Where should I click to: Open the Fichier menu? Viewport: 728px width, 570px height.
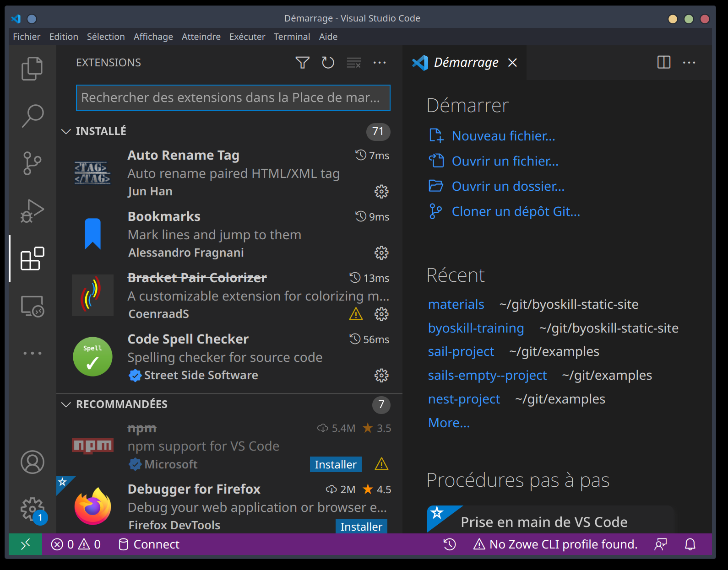pyautogui.click(x=27, y=37)
